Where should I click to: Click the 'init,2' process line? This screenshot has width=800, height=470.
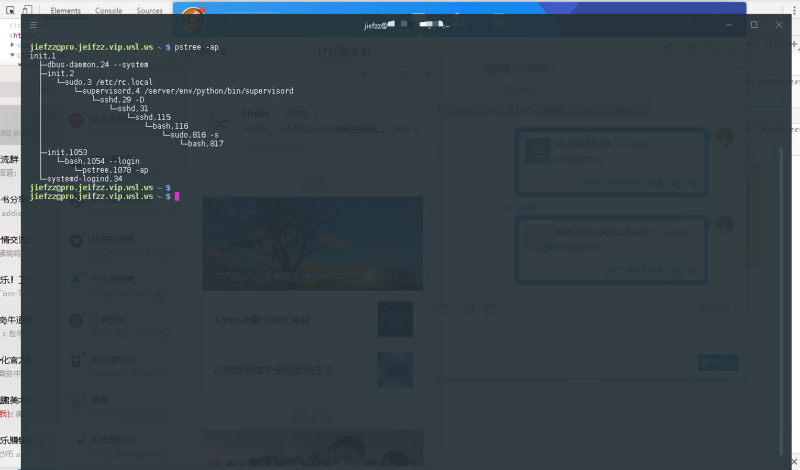pos(60,73)
